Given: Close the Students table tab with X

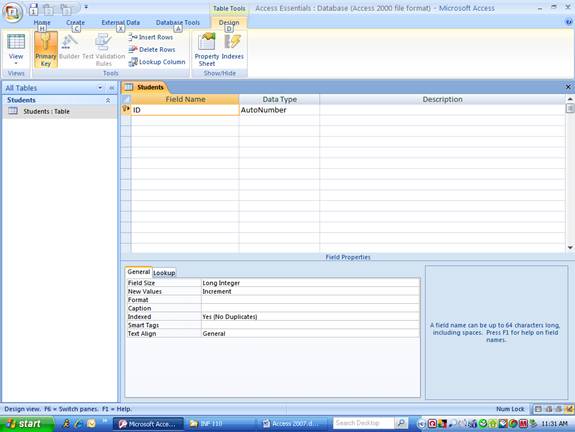Looking at the screenshot, I should [x=568, y=87].
